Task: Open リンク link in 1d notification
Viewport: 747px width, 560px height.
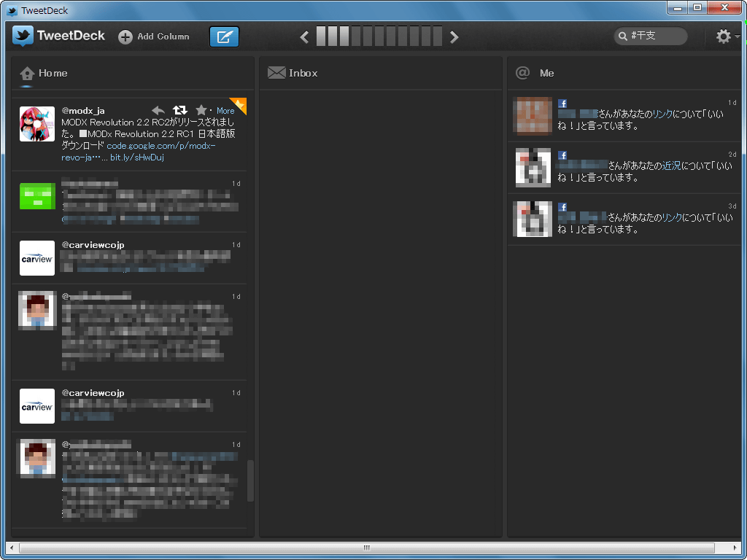Action: click(662, 114)
